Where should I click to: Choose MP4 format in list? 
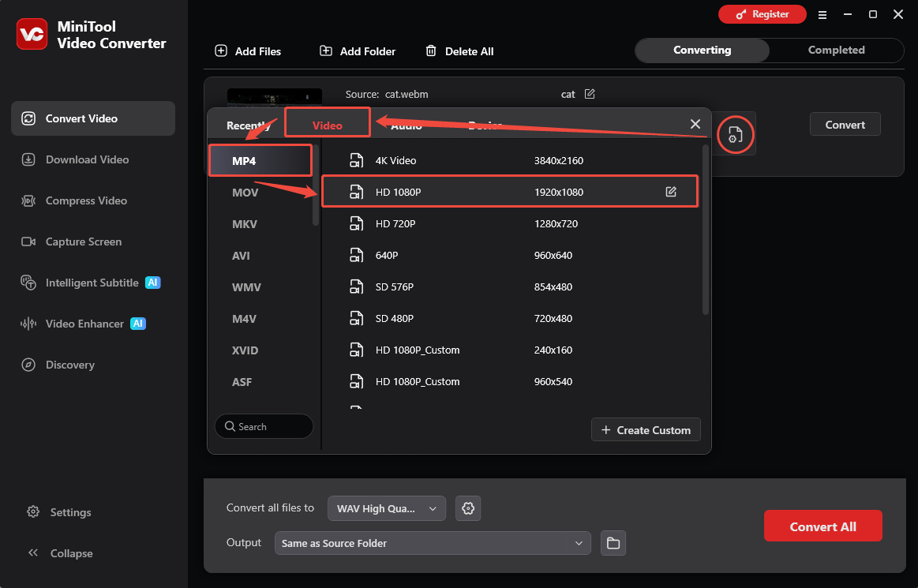[x=260, y=160]
